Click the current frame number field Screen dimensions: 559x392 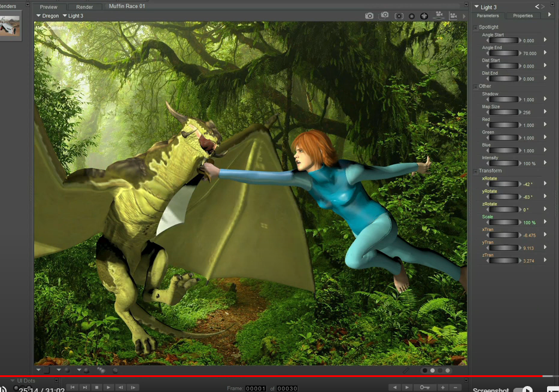tap(256, 388)
